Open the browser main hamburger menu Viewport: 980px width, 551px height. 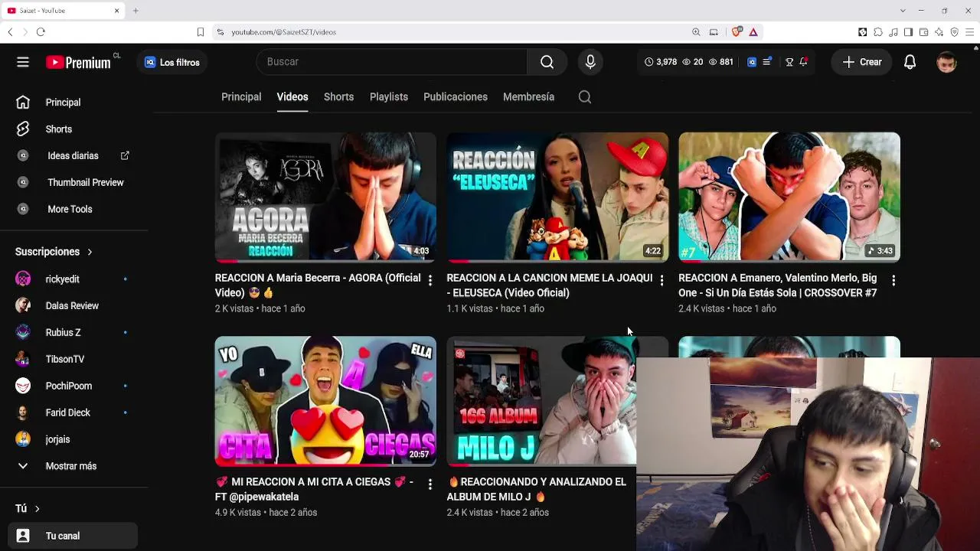pyautogui.click(x=970, y=32)
